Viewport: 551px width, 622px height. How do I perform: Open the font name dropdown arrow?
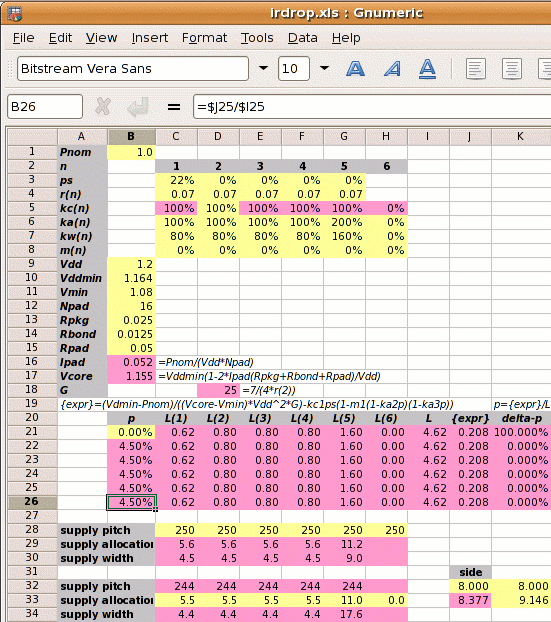[263, 68]
